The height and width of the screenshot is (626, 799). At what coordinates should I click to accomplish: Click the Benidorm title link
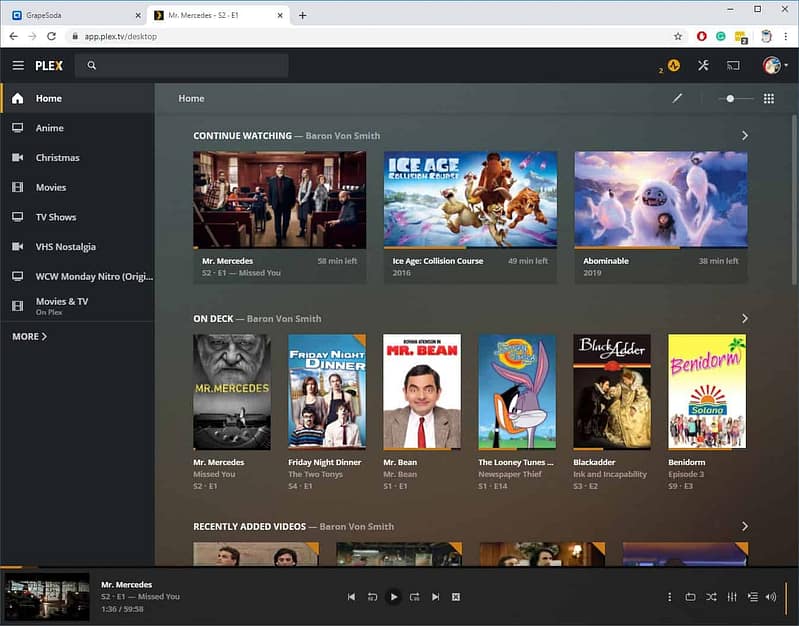click(687, 462)
